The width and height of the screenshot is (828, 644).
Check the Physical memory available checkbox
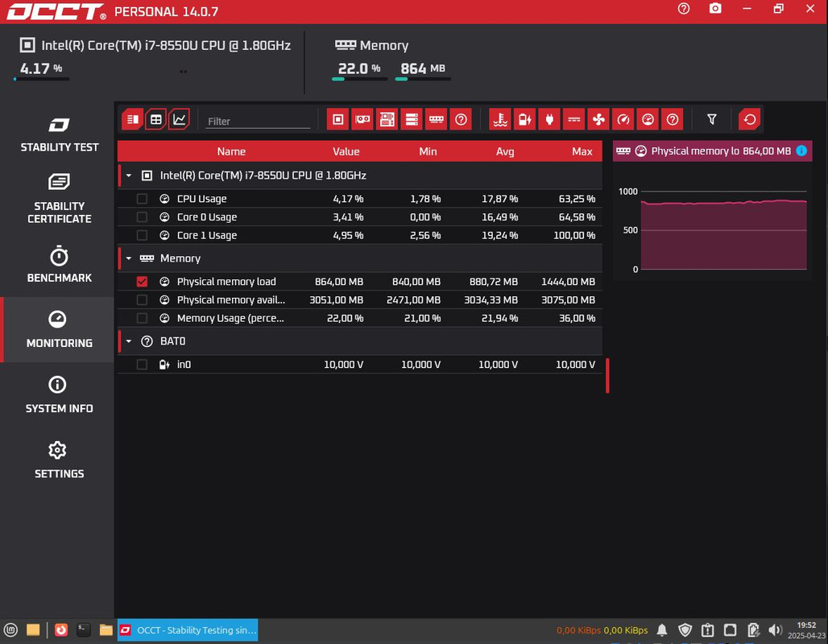click(142, 299)
